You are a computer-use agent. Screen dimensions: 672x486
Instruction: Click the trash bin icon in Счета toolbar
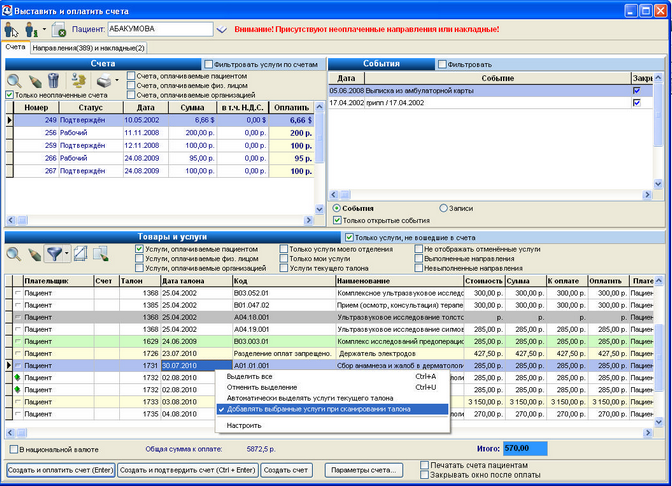[x=53, y=81]
